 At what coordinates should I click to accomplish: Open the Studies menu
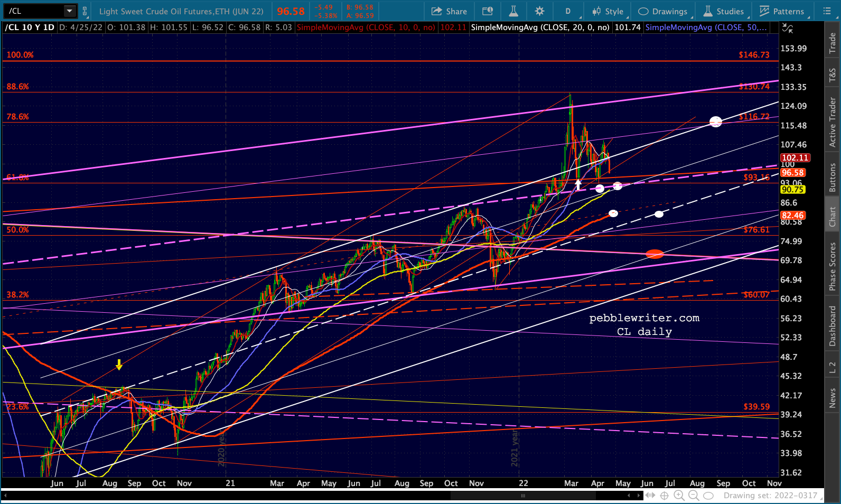(x=724, y=11)
